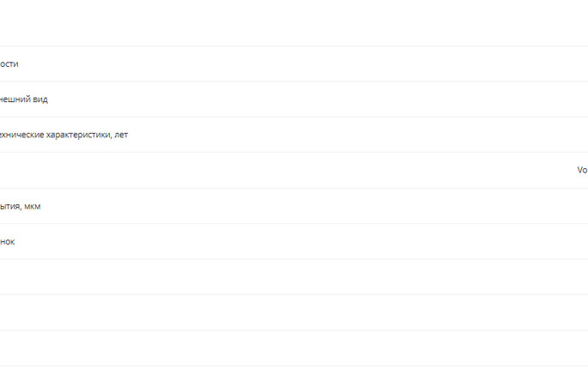Click the word 'вид' in the table
The image size is (588, 375).
pos(39,100)
